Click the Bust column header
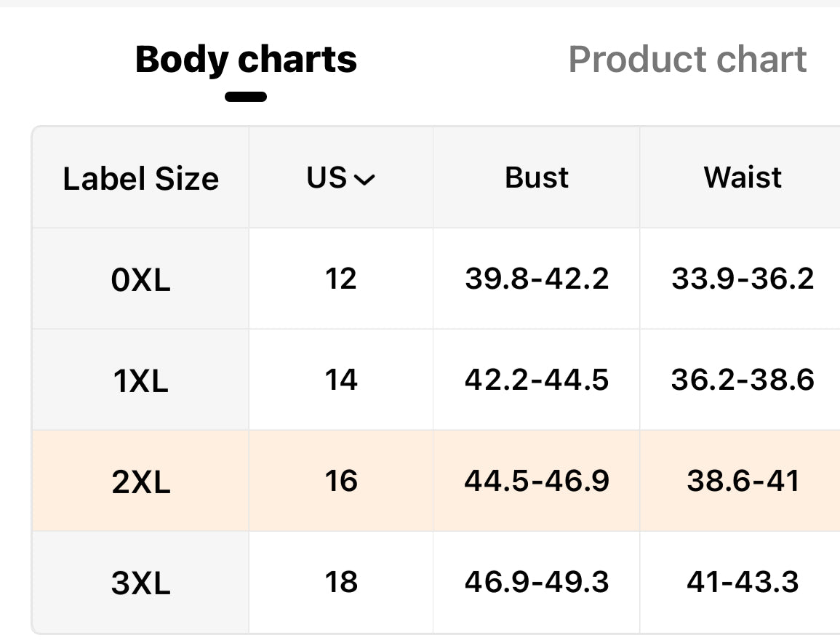Screen dimensions: 840x643 click(537, 177)
